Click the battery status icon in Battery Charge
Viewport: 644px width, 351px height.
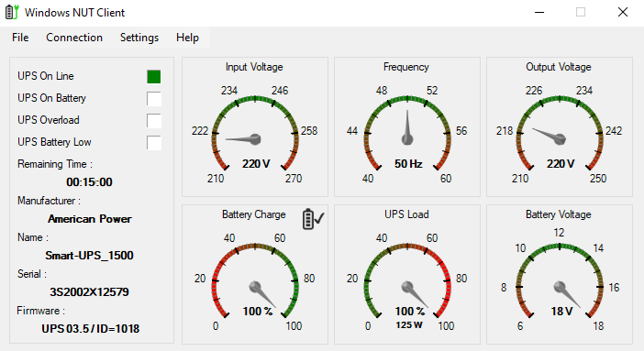(x=313, y=219)
